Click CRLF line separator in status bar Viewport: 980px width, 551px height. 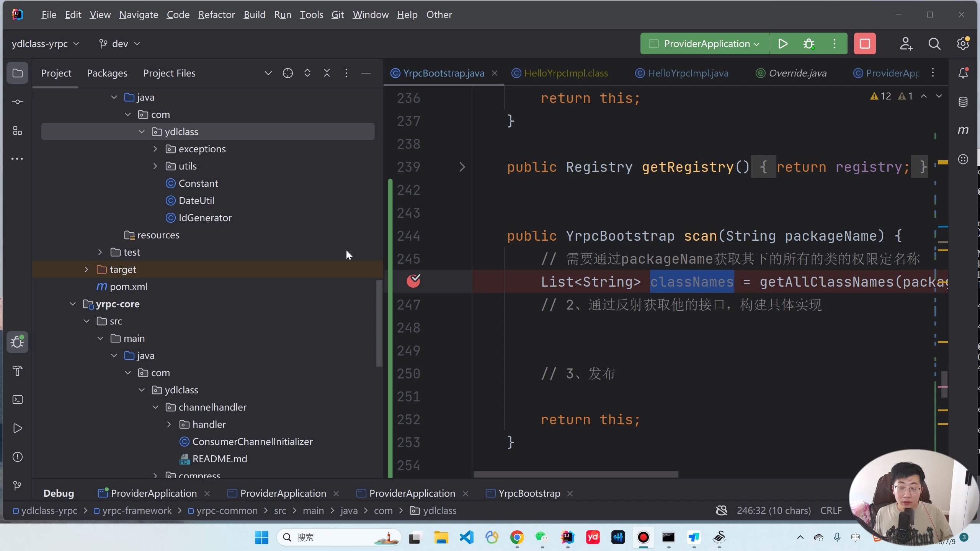831,511
